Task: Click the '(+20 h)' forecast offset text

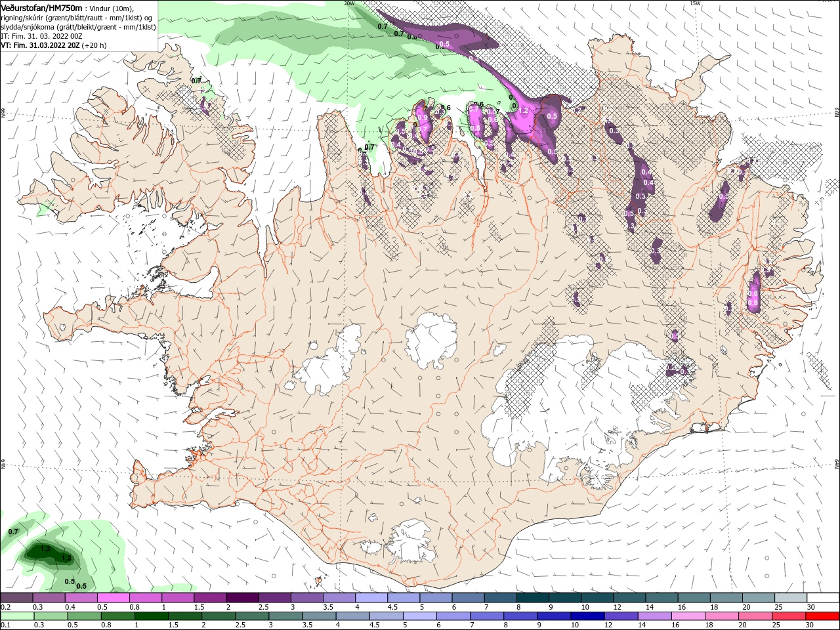Action: point(94,46)
